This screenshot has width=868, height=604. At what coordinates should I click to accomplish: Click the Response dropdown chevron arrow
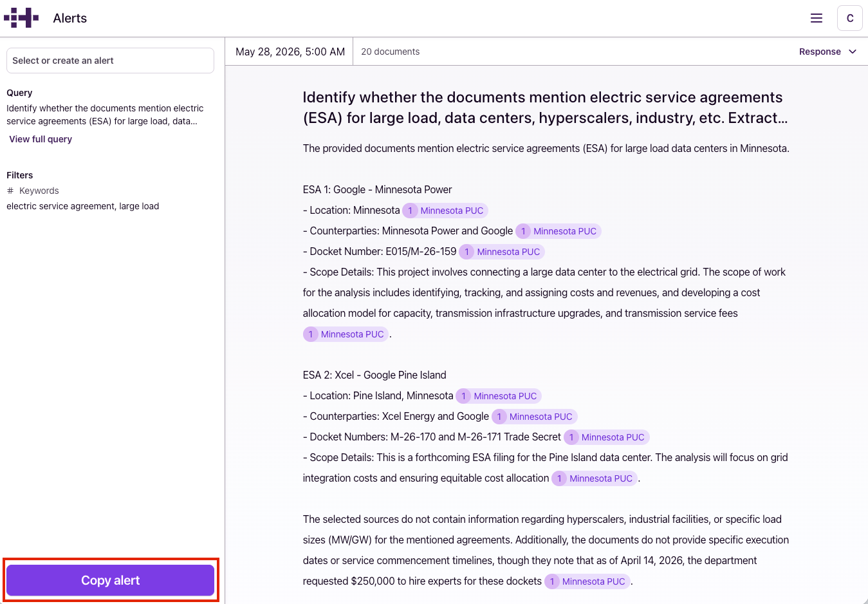click(853, 52)
